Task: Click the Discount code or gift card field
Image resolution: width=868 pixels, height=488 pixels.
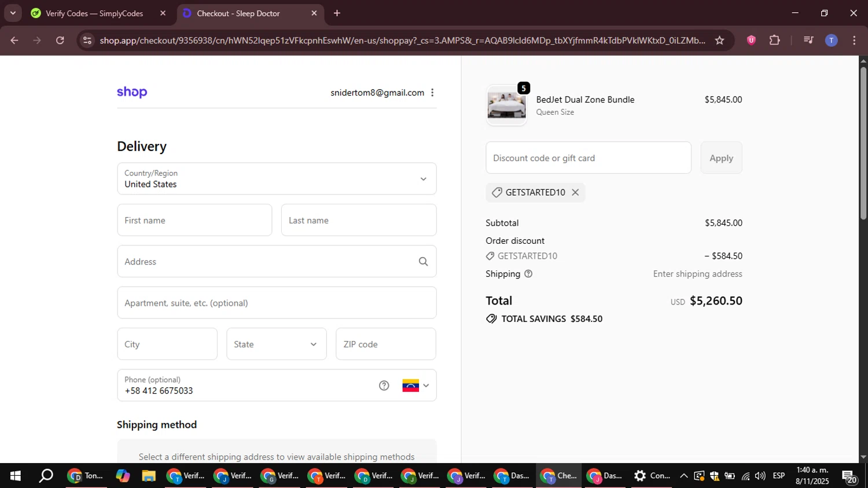Action: pos(589,157)
